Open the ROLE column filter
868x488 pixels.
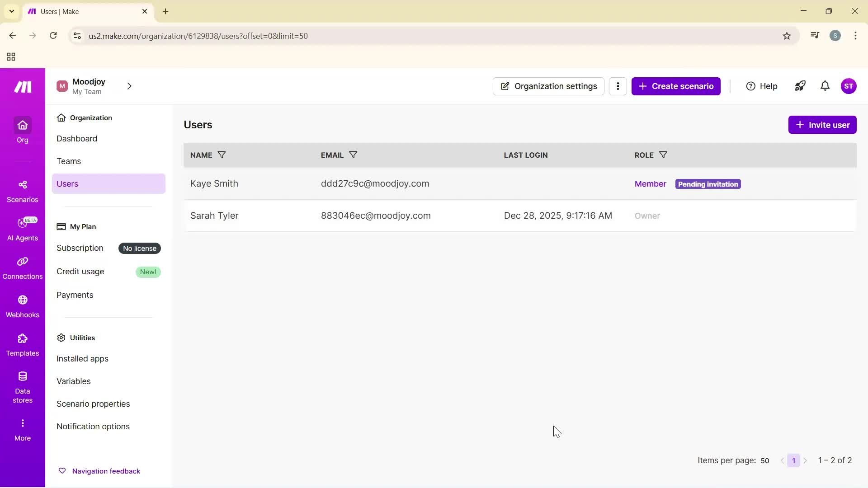pyautogui.click(x=663, y=155)
